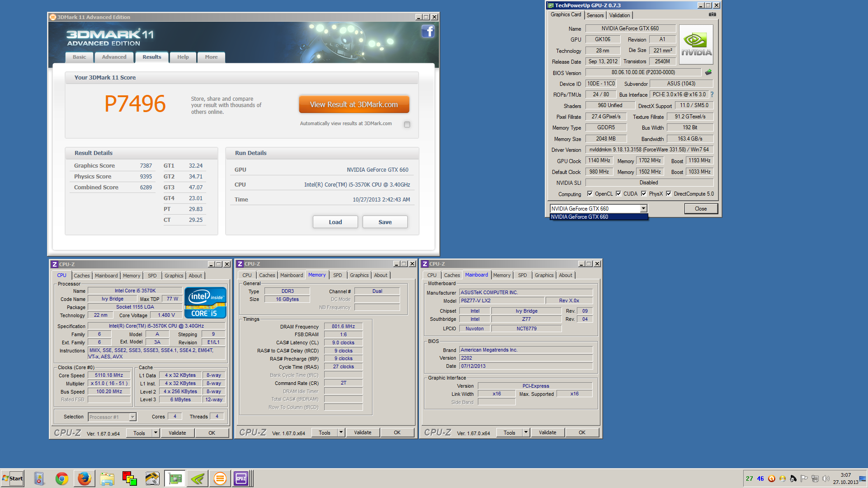Click Tools button in CPU-Z CPU window

tap(139, 433)
